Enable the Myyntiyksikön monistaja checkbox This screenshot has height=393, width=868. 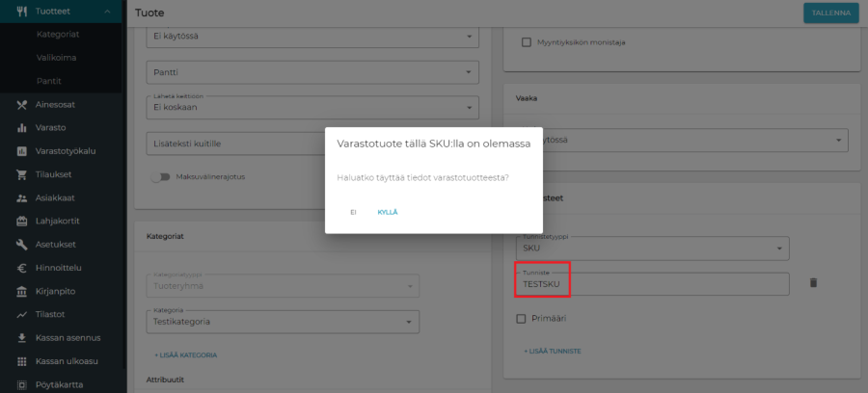click(x=527, y=42)
